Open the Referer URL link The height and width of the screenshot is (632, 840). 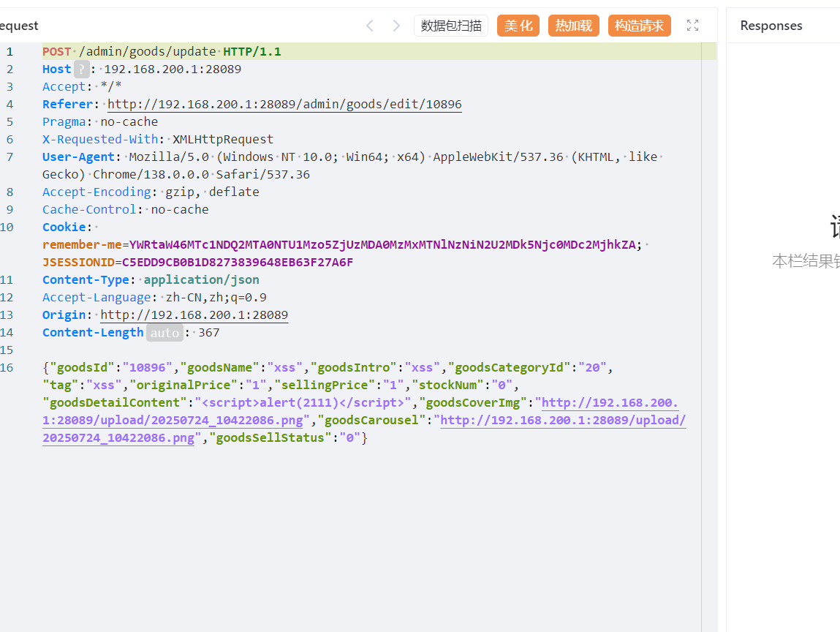(x=284, y=105)
